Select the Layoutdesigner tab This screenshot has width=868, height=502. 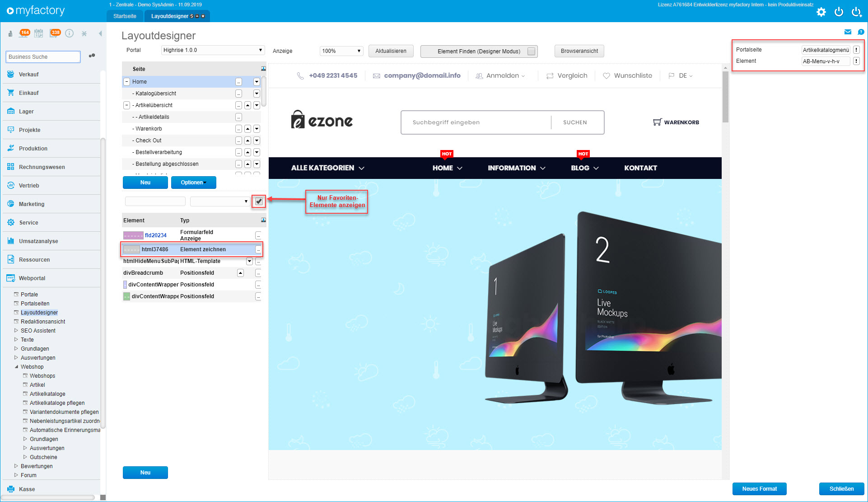pyautogui.click(x=177, y=16)
